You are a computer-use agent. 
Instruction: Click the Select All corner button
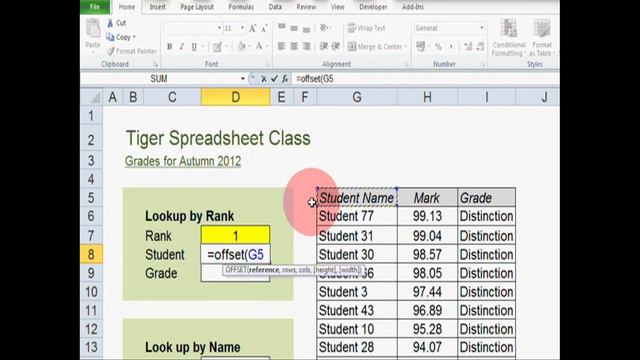[91, 97]
